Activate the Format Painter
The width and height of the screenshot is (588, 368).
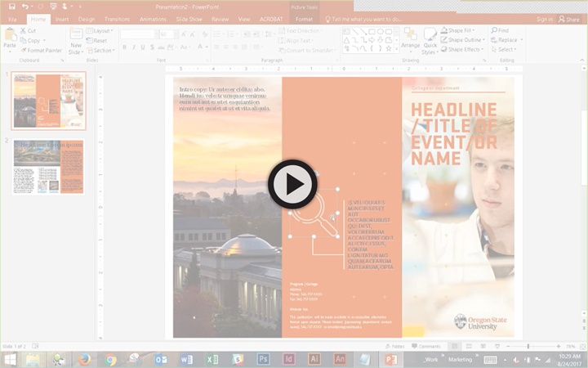pyautogui.click(x=42, y=51)
